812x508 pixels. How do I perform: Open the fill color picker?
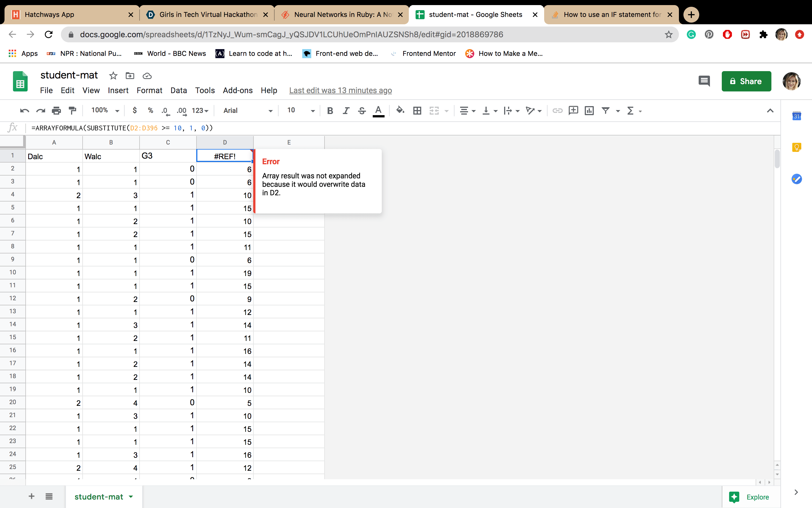pos(400,110)
